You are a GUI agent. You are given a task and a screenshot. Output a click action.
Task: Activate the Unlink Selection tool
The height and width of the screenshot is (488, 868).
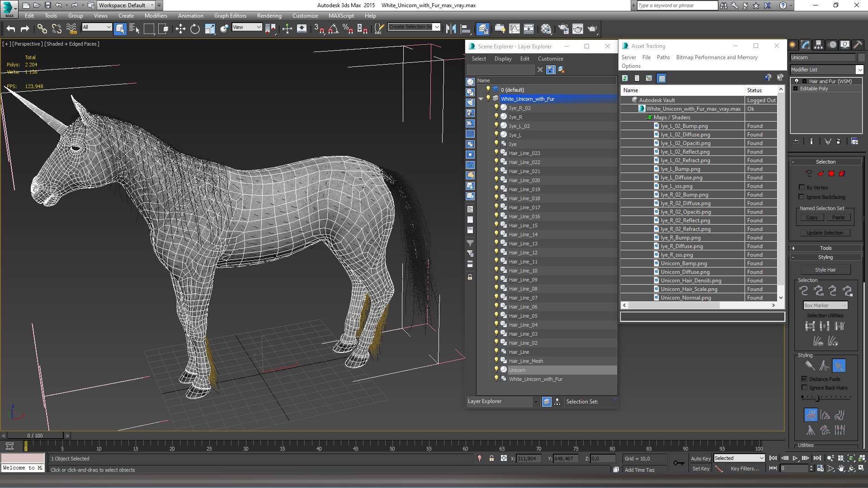coord(57,29)
